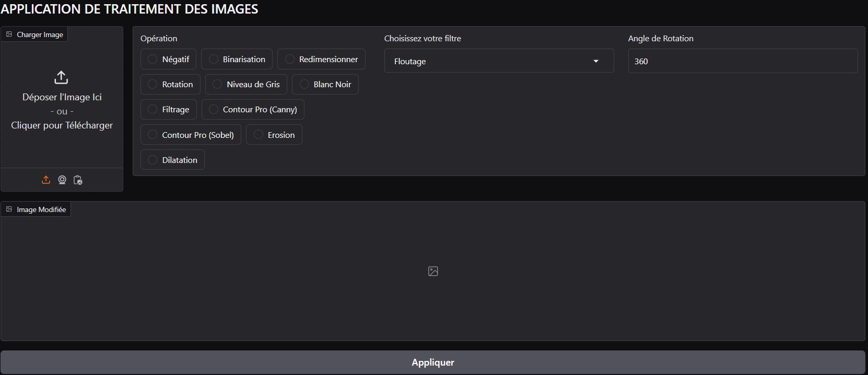The height and width of the screenshot is (375, 868).
Task: Select the upload file source icon
Action: pos(46,180)
